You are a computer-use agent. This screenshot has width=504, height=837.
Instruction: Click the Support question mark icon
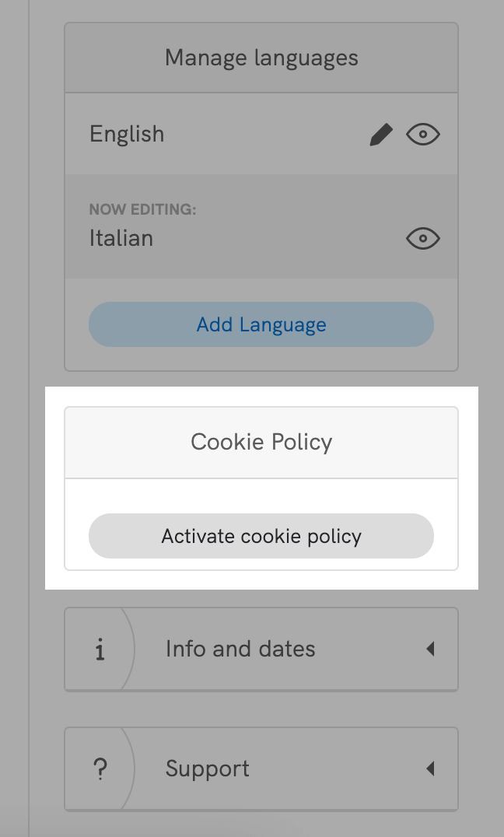pos(100,769)
